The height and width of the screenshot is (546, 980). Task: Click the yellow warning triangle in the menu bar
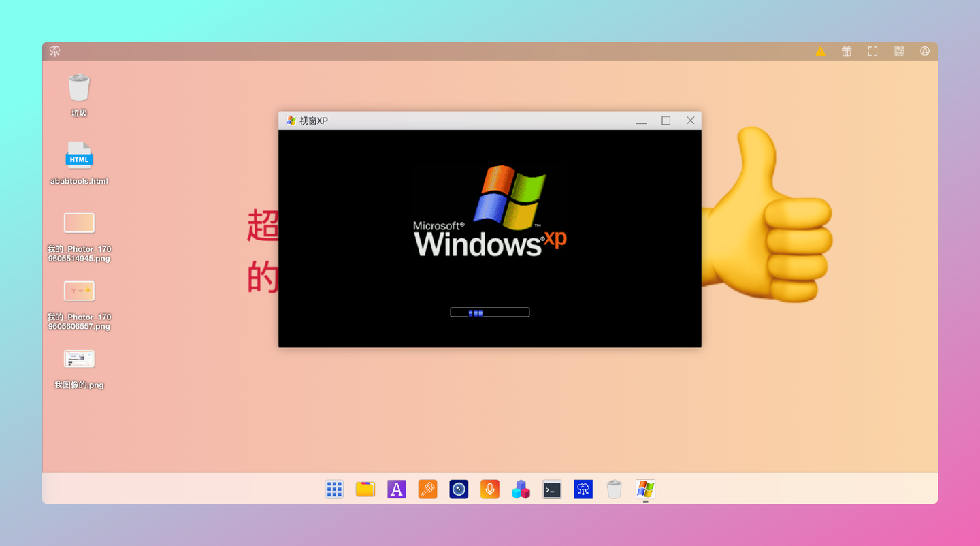tap(820, 50)
